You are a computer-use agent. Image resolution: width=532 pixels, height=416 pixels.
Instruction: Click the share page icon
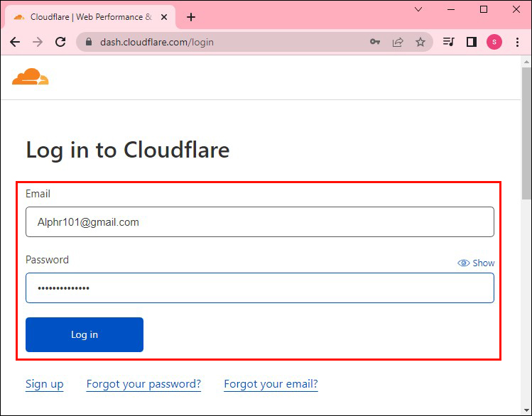[398, 42]
